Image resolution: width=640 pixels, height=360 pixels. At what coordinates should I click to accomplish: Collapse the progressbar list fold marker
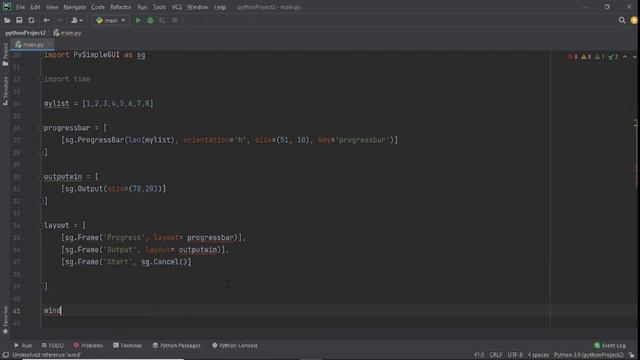click(41, 128)
